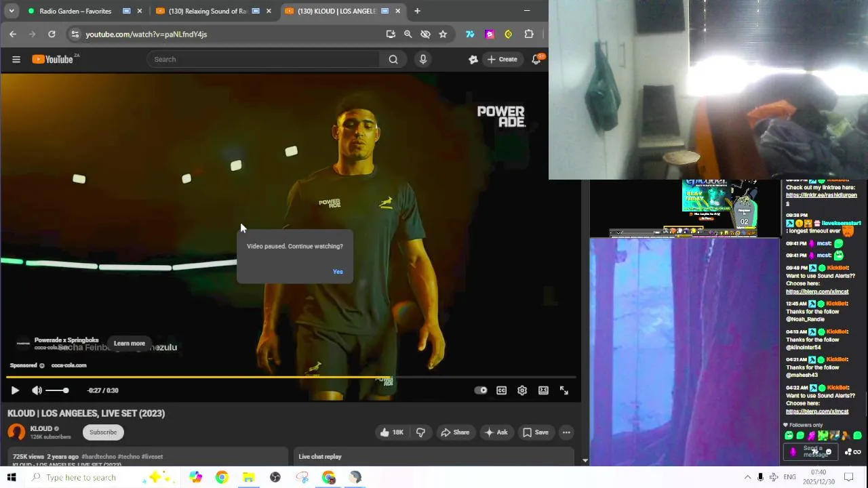Show hidden system tray icons chevron
Viewport: 868px width, 488px height.
click(747, 477)
